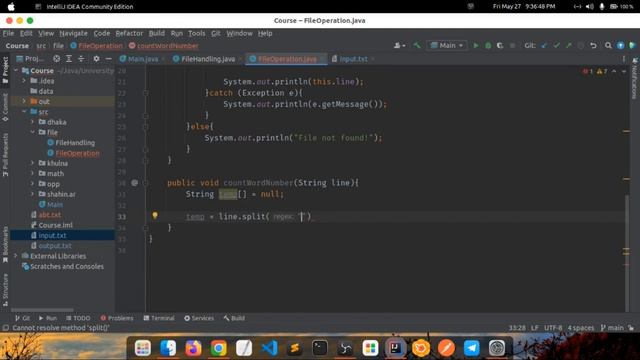Open Notifications side panel
The width and height of the screenshot is (640, 360).
[x=635, y=78]
